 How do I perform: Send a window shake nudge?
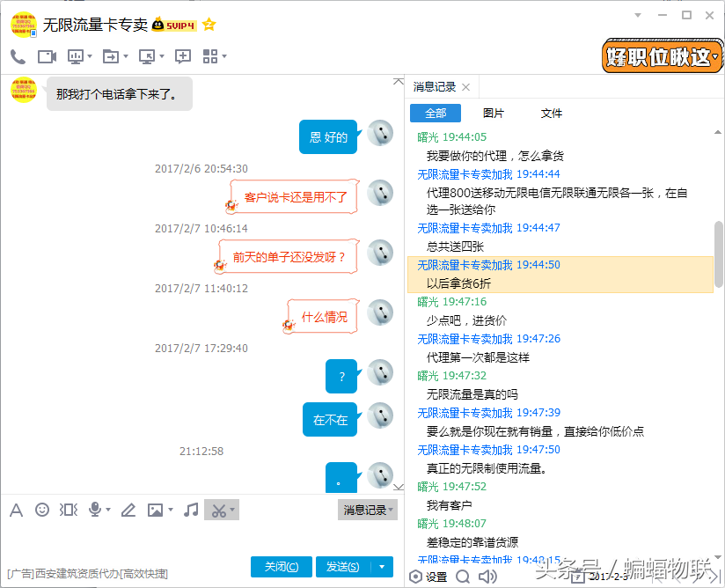tap(68, 509)
